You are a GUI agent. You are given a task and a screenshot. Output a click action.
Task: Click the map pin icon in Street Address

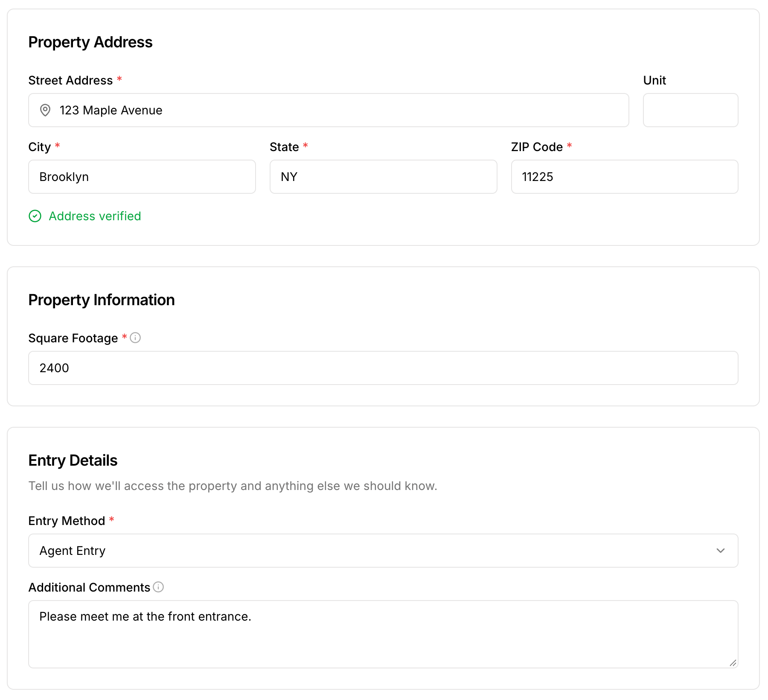45,110
